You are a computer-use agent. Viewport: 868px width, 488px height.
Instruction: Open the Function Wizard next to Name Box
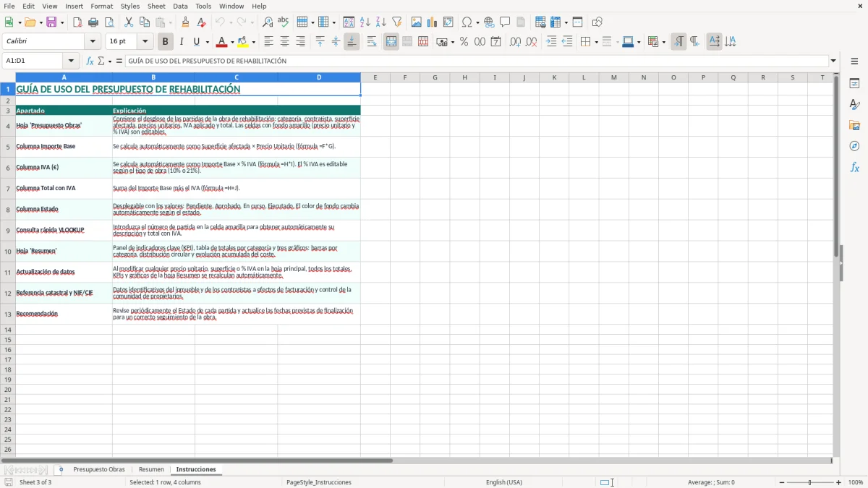(x=90, y=61)
